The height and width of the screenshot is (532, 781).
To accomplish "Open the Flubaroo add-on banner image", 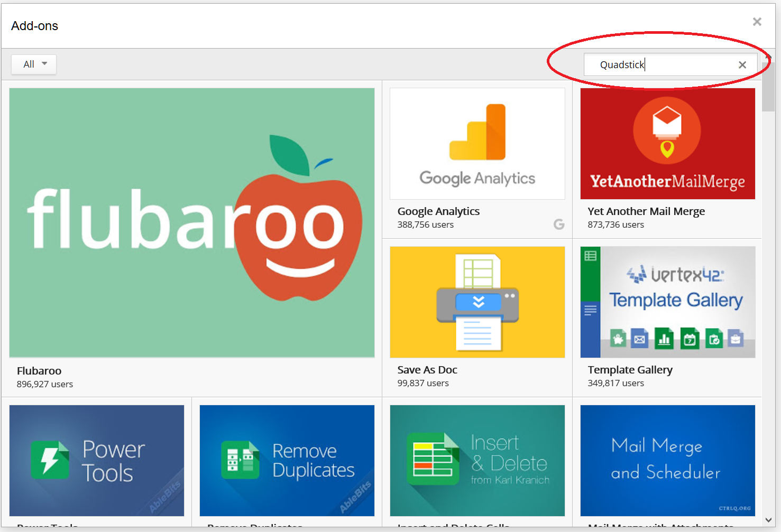I will click(192, 223).
